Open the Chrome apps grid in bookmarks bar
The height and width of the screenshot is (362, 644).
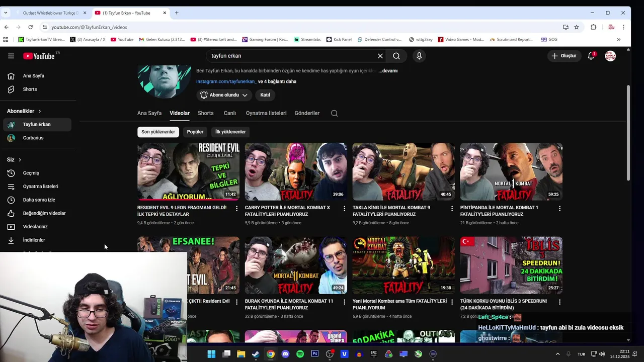point(6,39)
